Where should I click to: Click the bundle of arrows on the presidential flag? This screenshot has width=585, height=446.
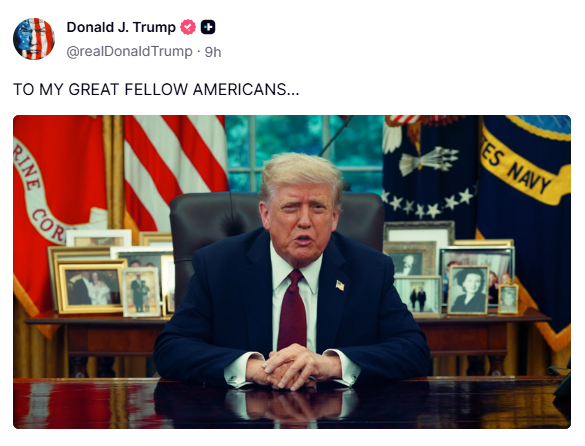(x=429, y=161)
